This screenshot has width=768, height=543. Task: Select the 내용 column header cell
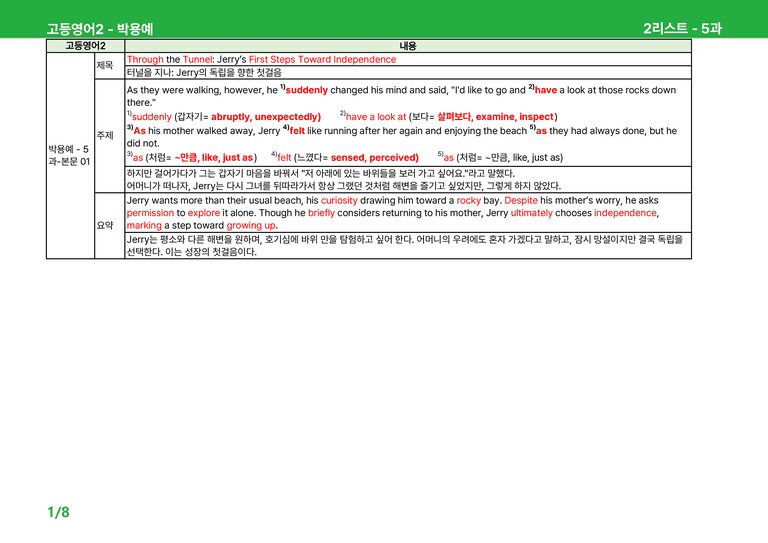pos(408,46)
